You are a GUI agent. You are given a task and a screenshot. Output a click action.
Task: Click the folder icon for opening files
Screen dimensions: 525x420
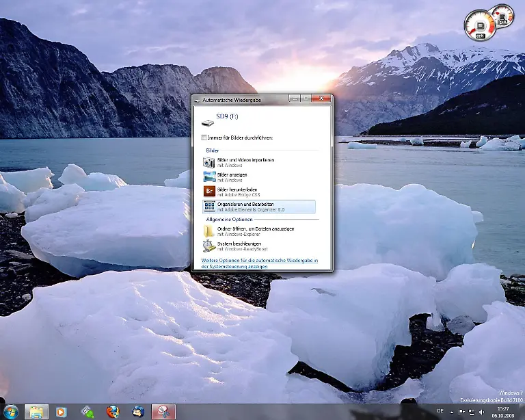tap(208, 231)
